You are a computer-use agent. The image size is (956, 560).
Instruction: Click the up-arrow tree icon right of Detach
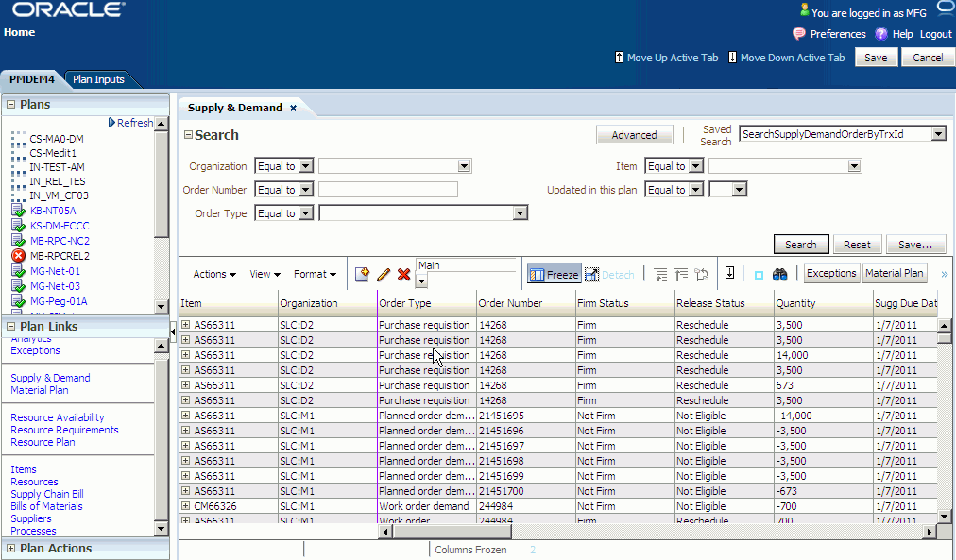point(681,275)
